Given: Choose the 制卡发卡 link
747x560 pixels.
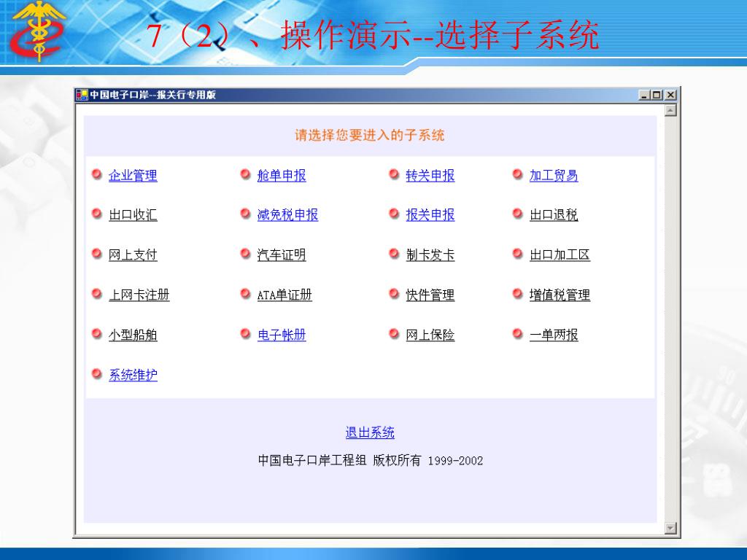Looking at the screenshot, I should click(x=430, y=254).
